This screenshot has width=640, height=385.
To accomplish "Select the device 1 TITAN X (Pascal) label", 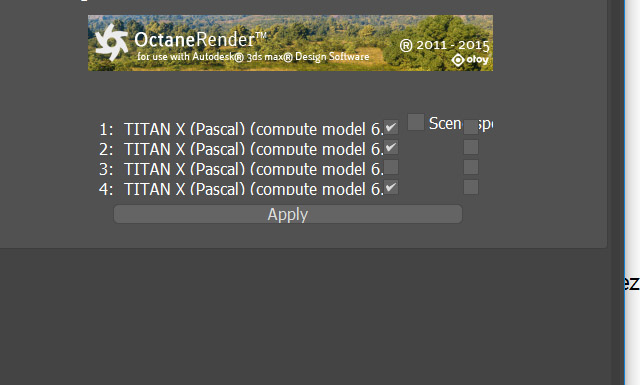I will [x=241, y=129].
